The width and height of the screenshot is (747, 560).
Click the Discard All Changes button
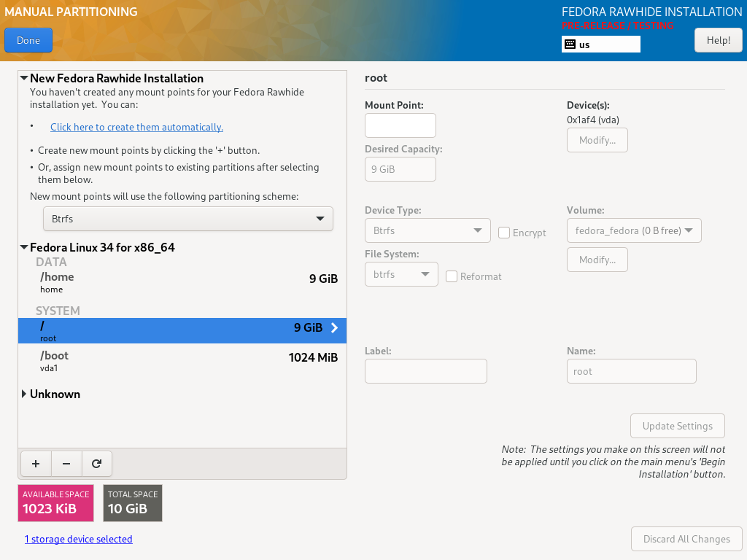click(686, 539)
